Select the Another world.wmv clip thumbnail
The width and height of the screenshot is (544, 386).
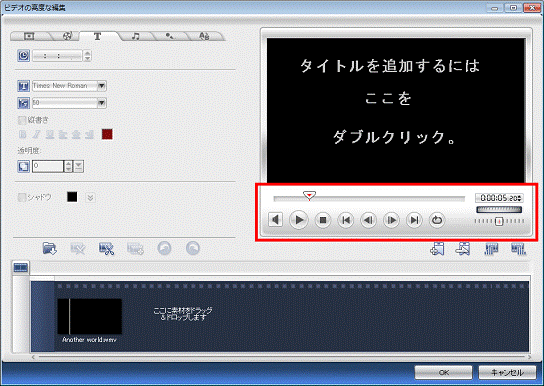(x=90, y=316)
